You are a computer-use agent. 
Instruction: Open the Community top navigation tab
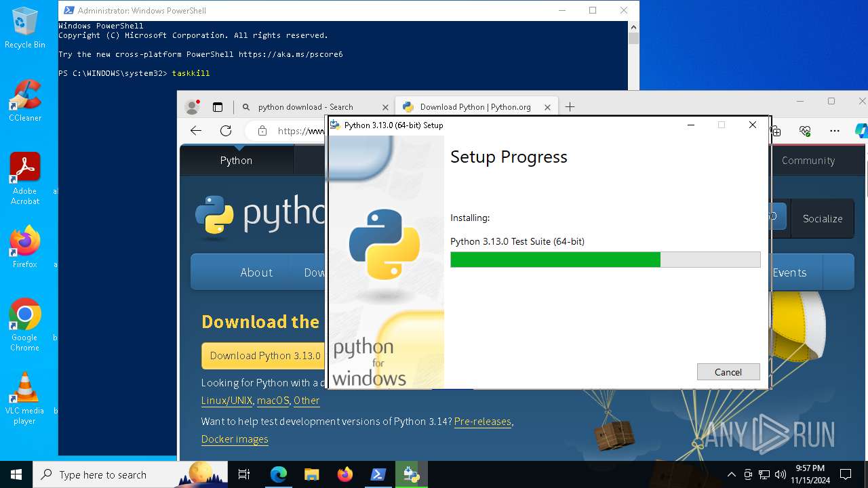[808, 161]
